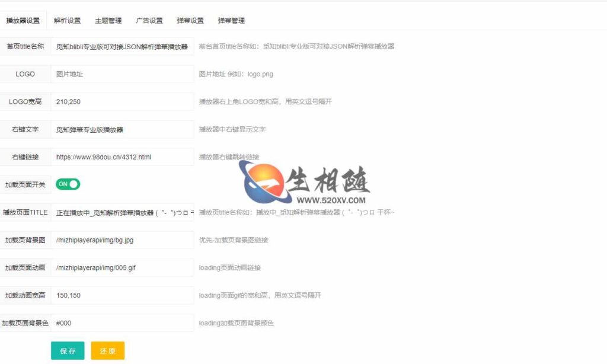Image resolution: width=607 pixels, height=364 pixels.
Task: Open the 主题管理 tab
Action: pyautogui.click(x=107, y=20)
